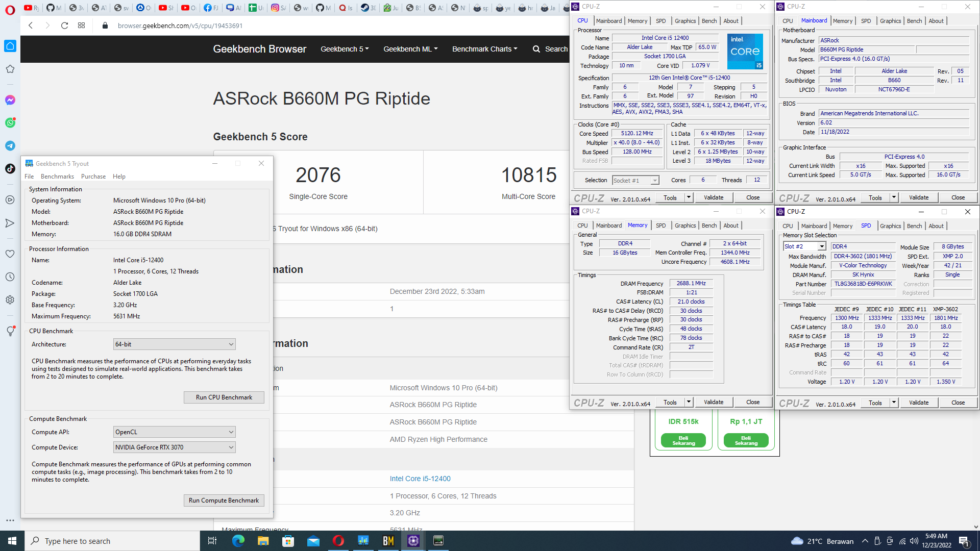980x551 pixels.
Task: Open Help menu in Geekbench 5 Tryout
Action: [119, 177]
